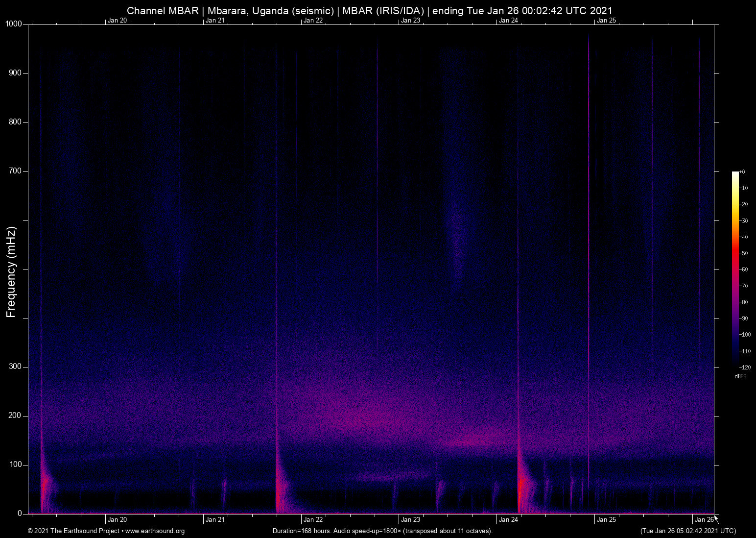Select the 100 frequency tick label

coord(16,465)
